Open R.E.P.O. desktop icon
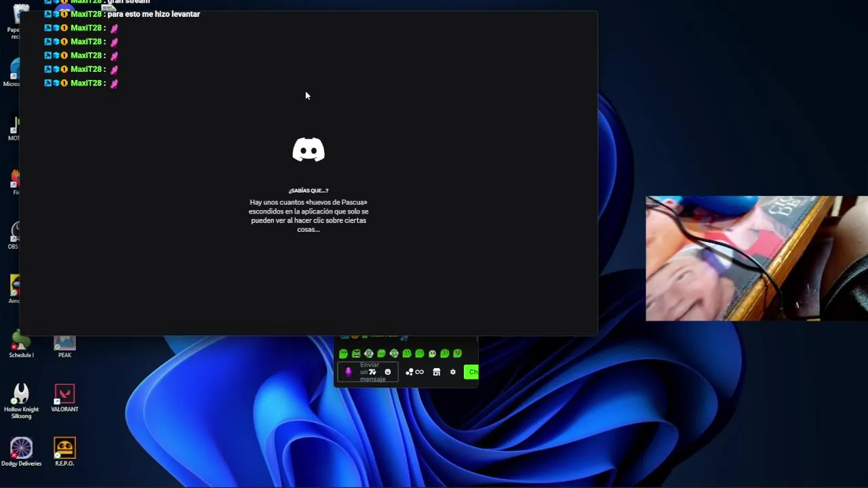Viewport: 868px width, 488px height. click(64, 452)
